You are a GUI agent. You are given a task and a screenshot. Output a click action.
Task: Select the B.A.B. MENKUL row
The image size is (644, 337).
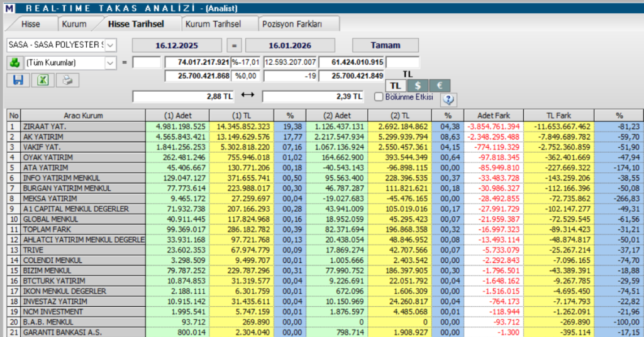pos(325,322)
